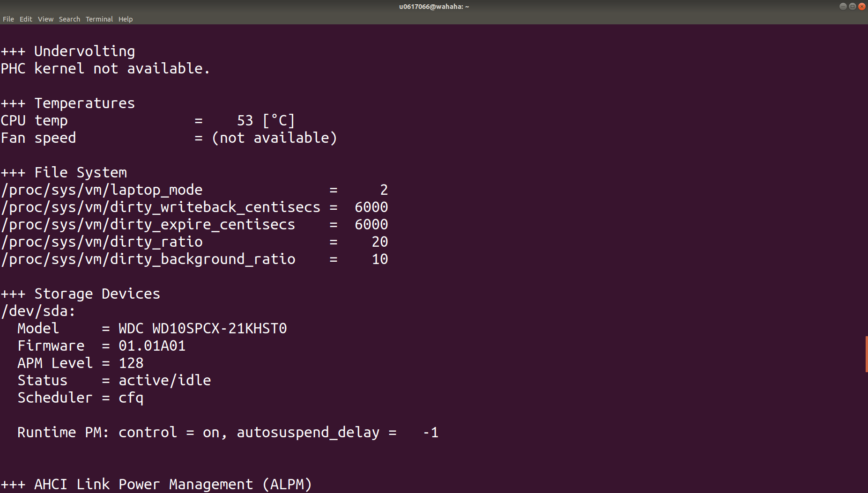Click the '+++ Undervolting' heading text

(x=68, y=51)
